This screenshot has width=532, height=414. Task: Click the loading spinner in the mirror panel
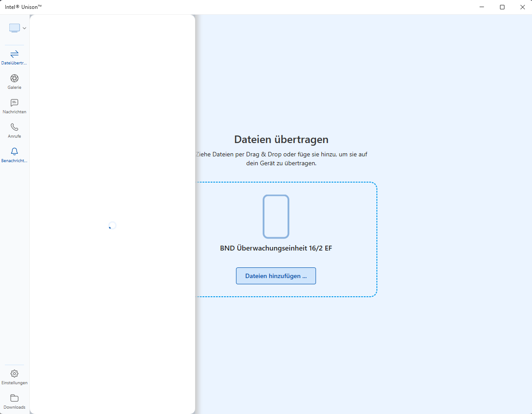[x=112, y=226]
